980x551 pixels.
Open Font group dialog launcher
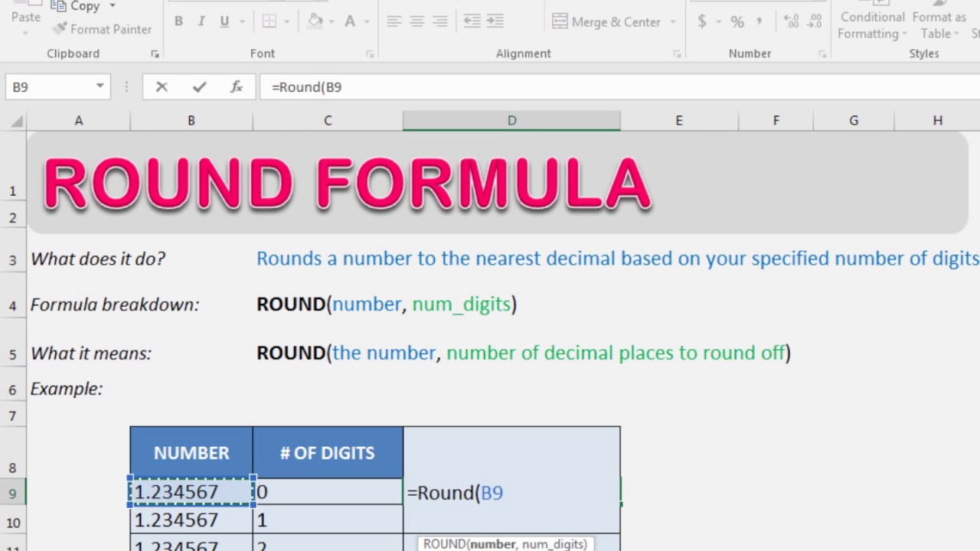pyautogui.click(x=370, y=54)
